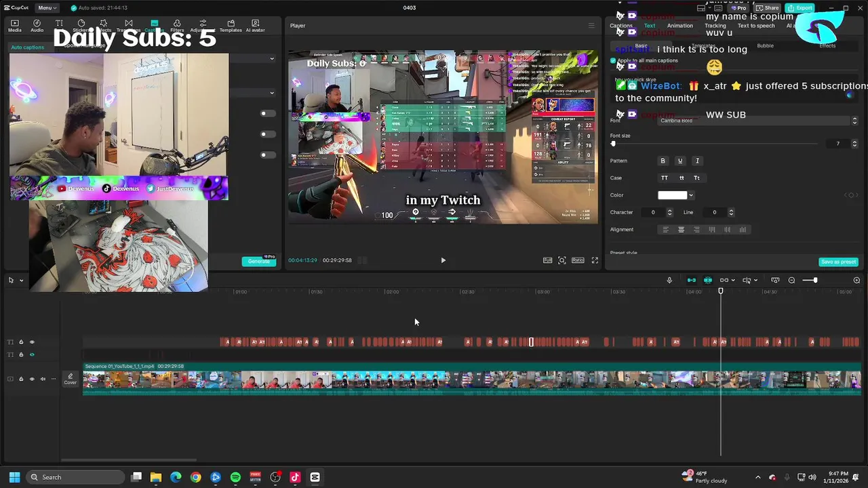This screenshot has width=868, height=488.
Task: Open the text Color dropdown arrow
Action: pyautogui.click(x=691, y=195)
